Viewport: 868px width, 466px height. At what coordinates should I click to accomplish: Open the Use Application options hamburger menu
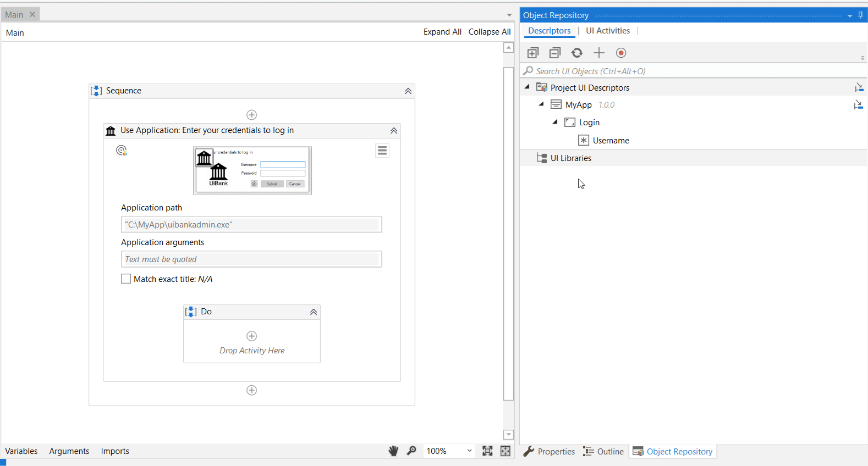tap(382, 151)
